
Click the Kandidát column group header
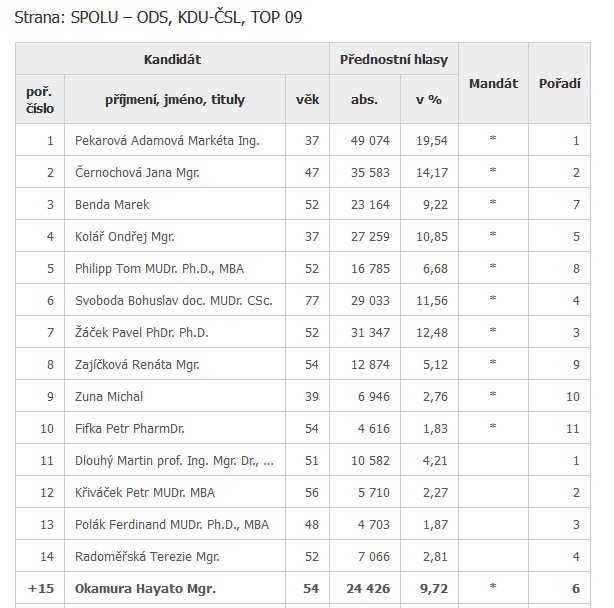click(172, 59)
